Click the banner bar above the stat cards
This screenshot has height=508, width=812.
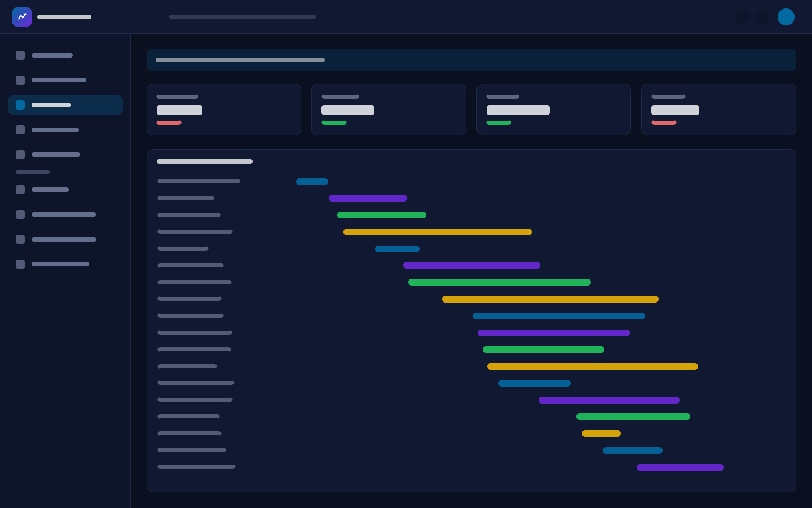point(471,60)
